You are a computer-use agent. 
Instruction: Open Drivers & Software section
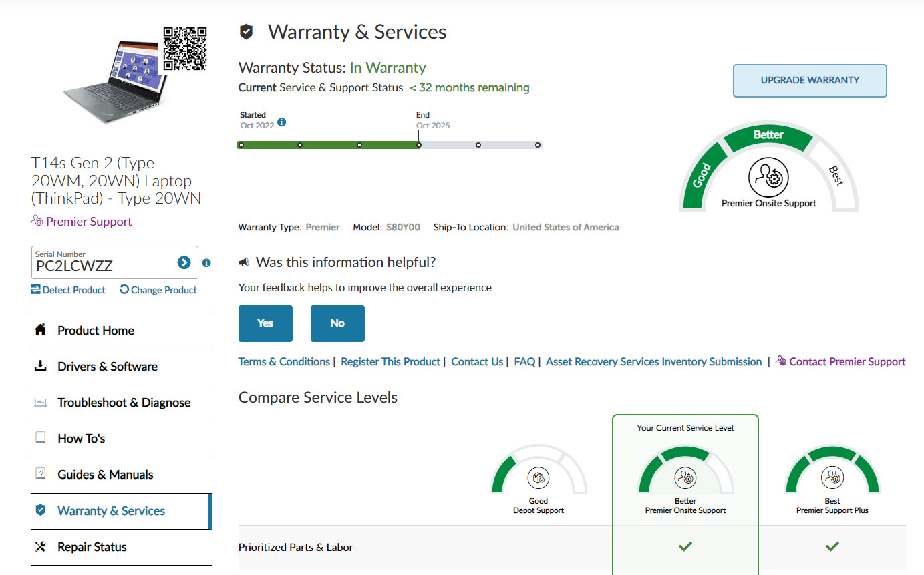(x=107, y=367)
